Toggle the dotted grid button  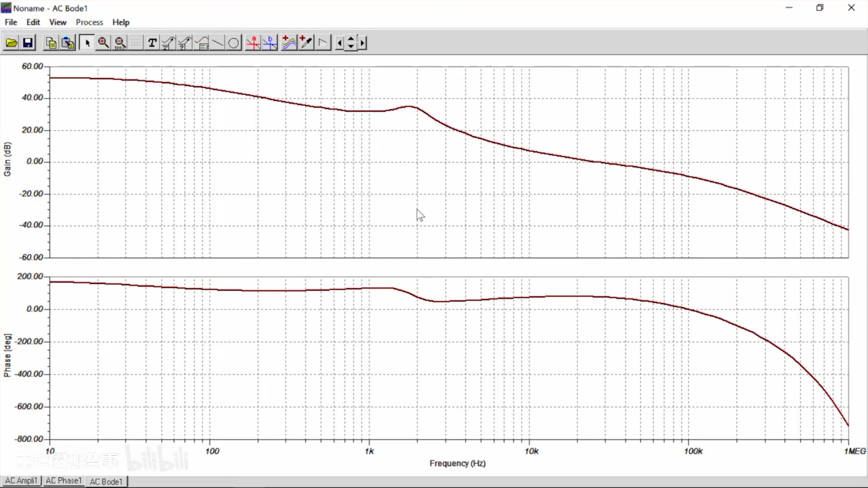136,43
